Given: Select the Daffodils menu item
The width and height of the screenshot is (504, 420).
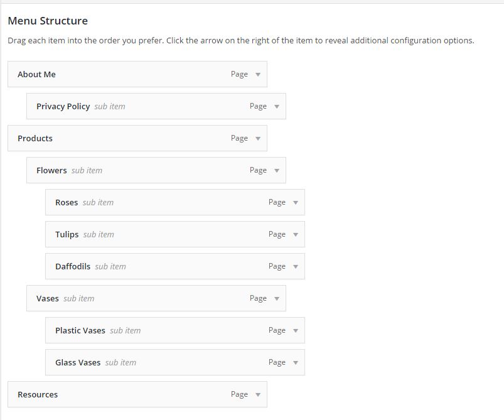Looking at the screenshot, I should [175, 266].
